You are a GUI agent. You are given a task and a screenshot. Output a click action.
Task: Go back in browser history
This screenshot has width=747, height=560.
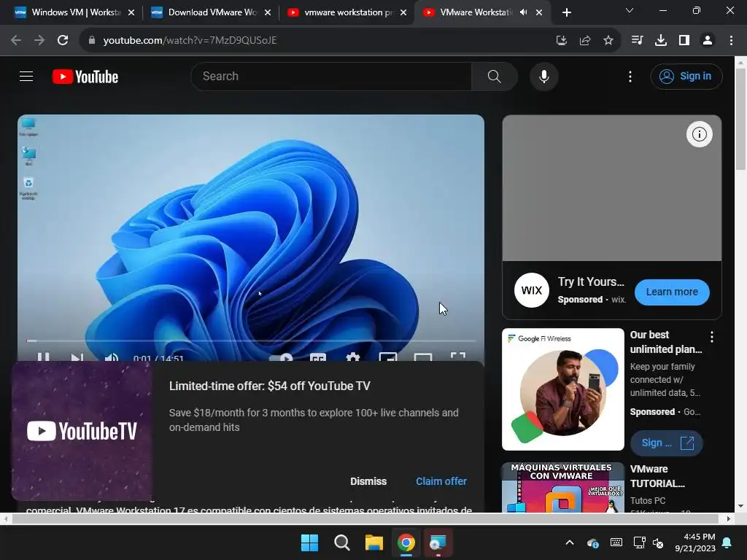16,40
